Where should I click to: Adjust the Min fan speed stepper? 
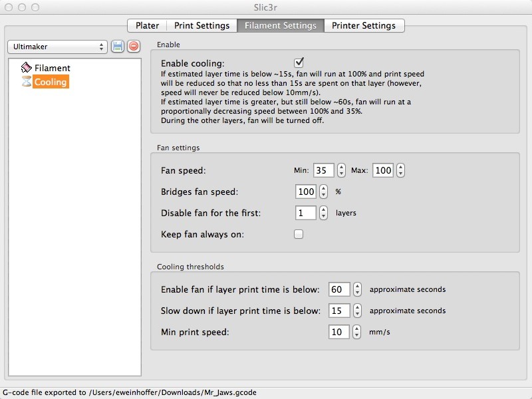coord(341,170)
